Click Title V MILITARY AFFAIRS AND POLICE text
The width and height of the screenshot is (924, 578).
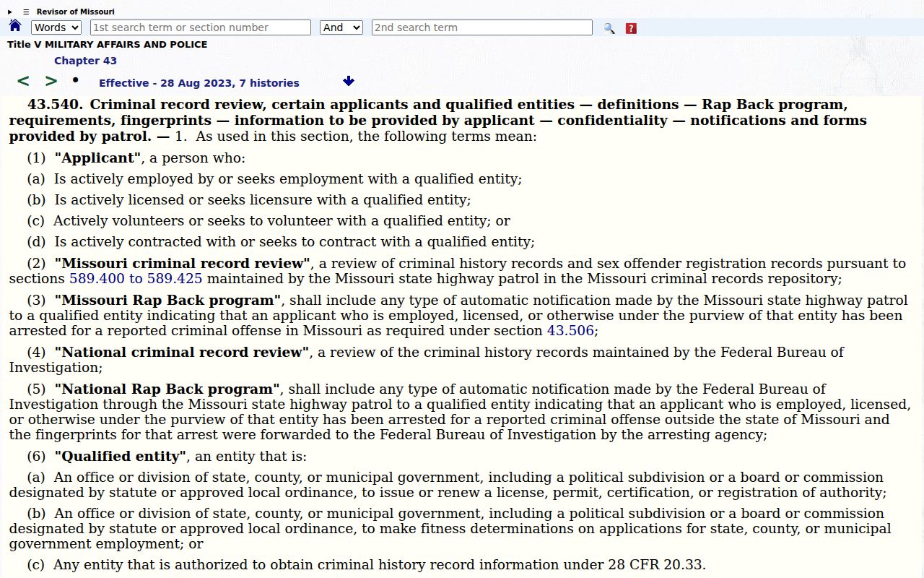pos(107,44)
